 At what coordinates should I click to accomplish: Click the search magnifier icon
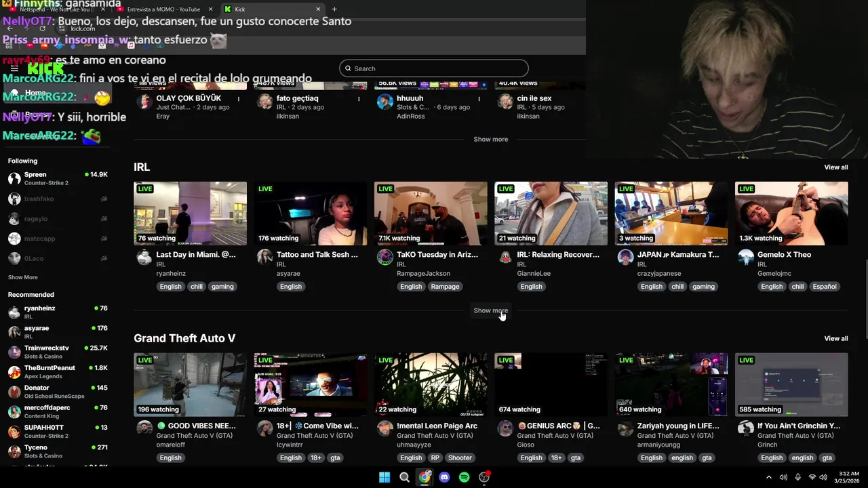click(x=348, y=68)
